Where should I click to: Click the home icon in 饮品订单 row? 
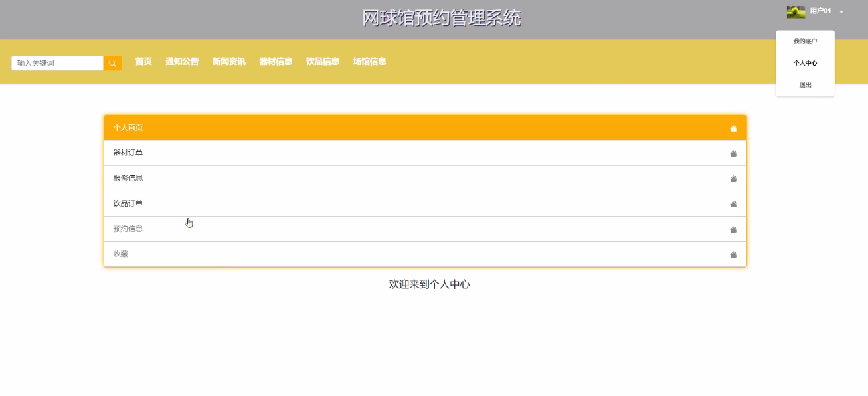point(733,204)
